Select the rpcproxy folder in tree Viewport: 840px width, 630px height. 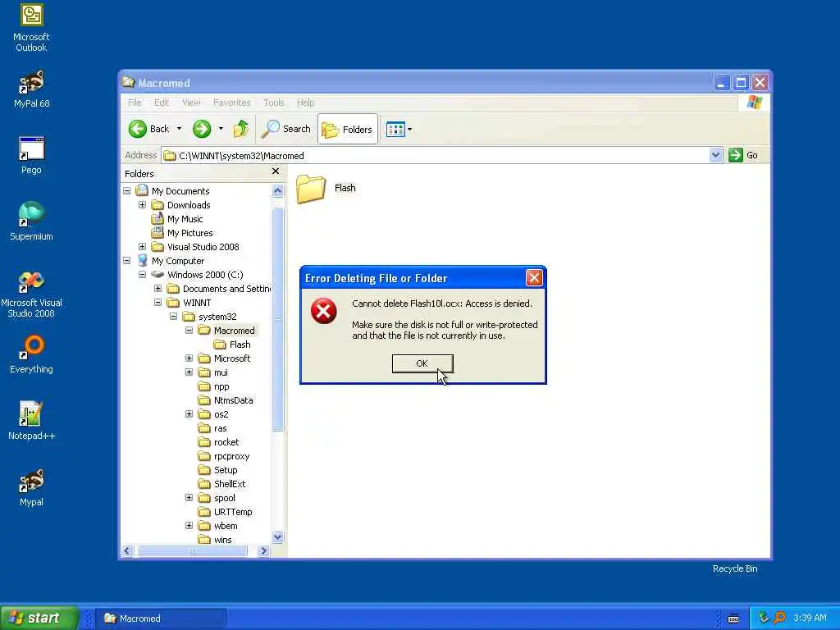224,456
